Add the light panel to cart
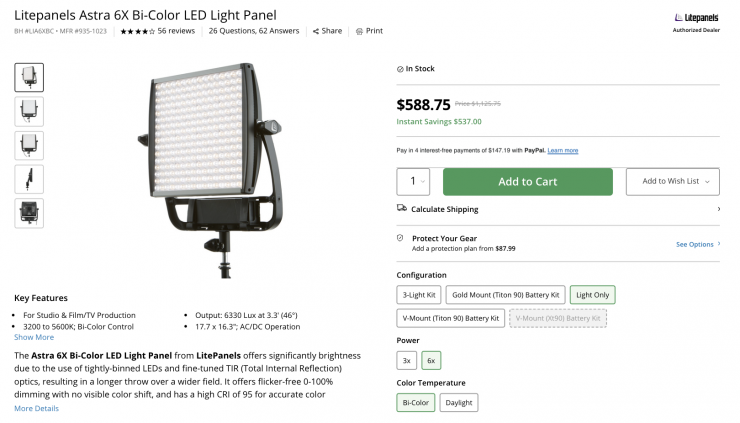The height and width of the screenshot is (423, 740). [527, 182]
